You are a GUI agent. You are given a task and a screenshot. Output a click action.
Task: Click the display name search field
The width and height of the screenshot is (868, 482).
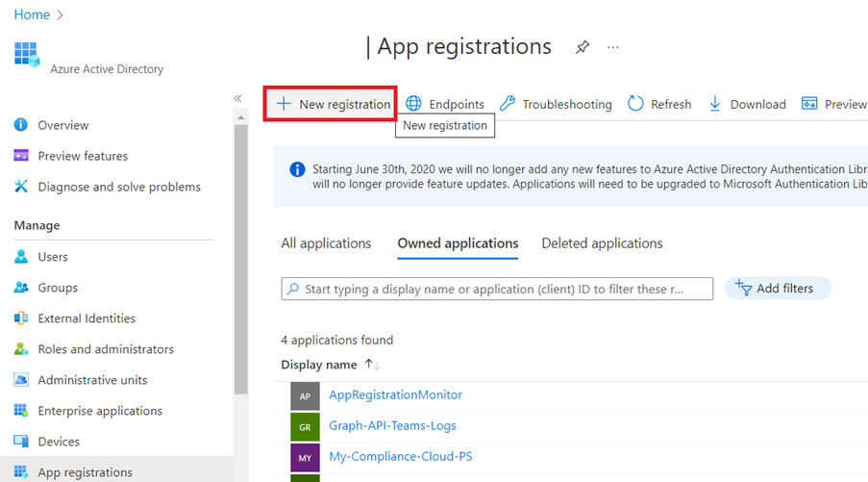(497, 289)
